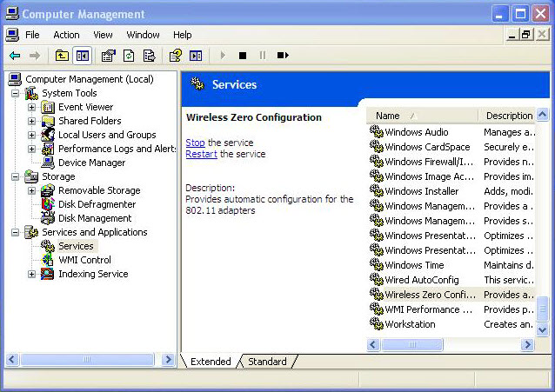Expand the Event Viewer node

coord(32,107)
